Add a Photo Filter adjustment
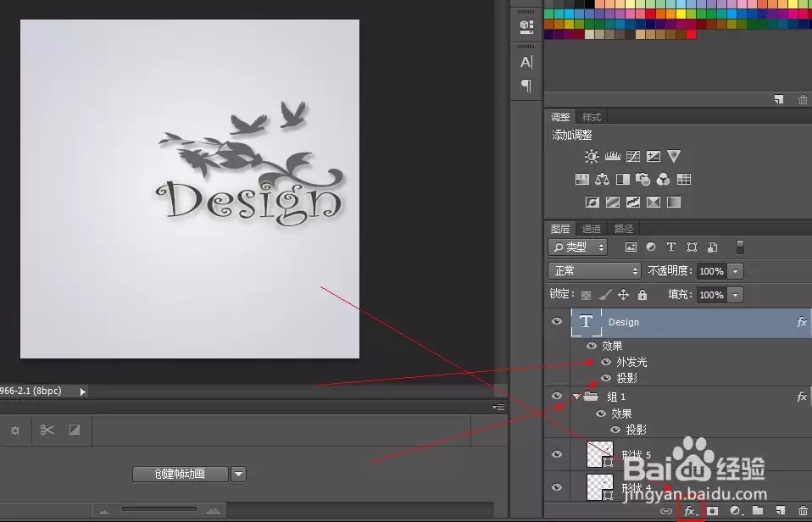Screen dimensions: 812x522 point(643,179)
